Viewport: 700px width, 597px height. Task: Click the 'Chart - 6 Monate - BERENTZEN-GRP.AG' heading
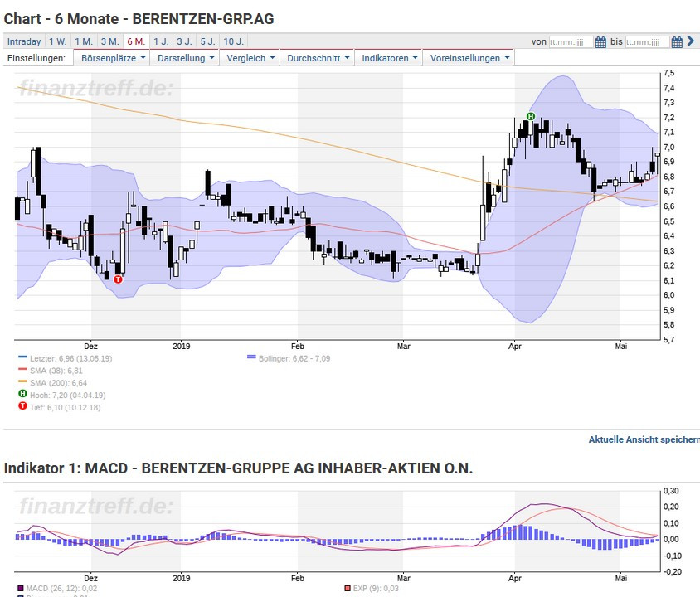pyautogui.click(x=139, y=19)
